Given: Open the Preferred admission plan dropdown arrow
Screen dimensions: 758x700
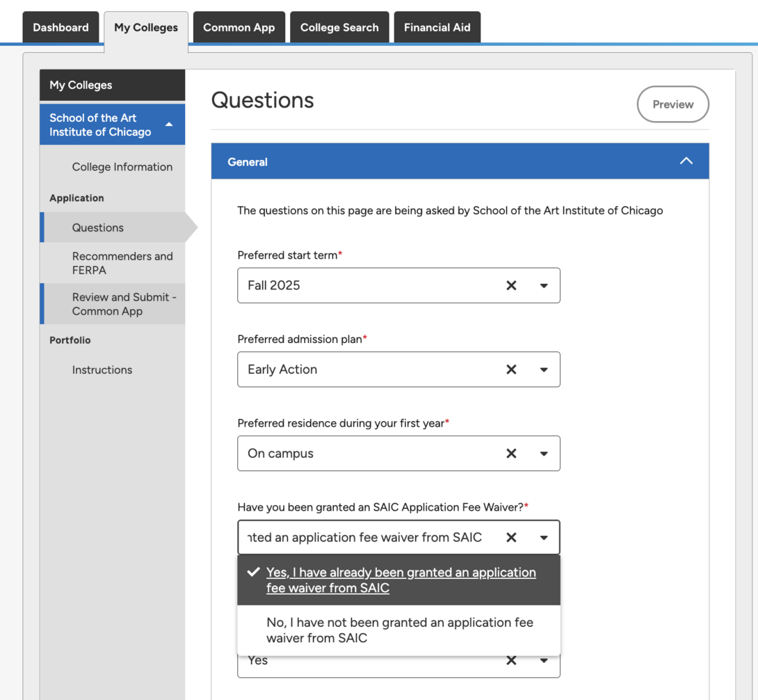Looking at the screenshot, I should pyautogui.click(x=544, y=370).
